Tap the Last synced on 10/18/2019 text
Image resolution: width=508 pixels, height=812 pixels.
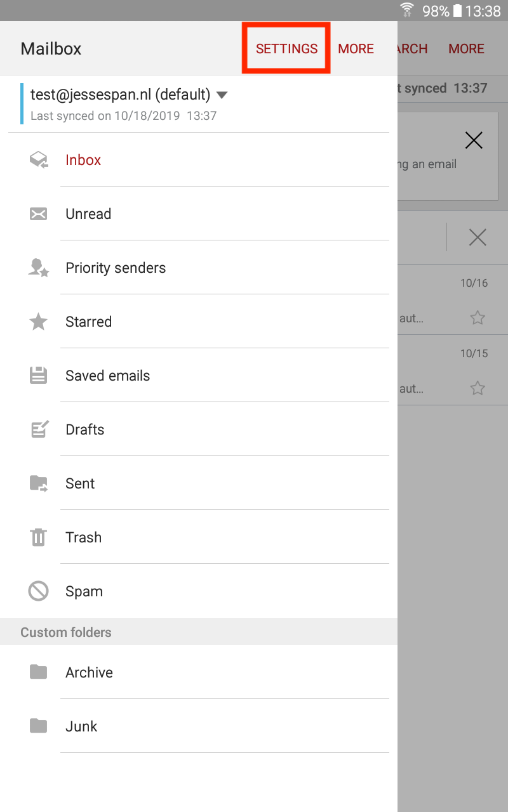click(124, 116)
